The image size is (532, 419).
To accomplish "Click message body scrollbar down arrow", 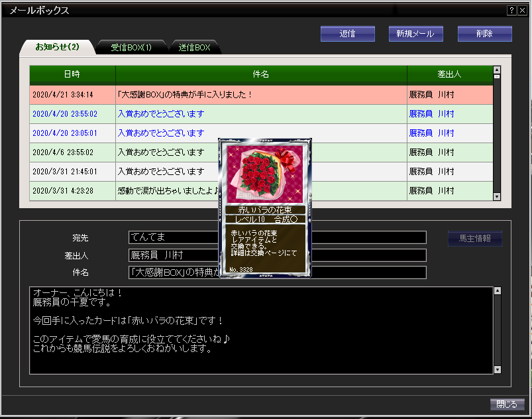I will 498,370.
